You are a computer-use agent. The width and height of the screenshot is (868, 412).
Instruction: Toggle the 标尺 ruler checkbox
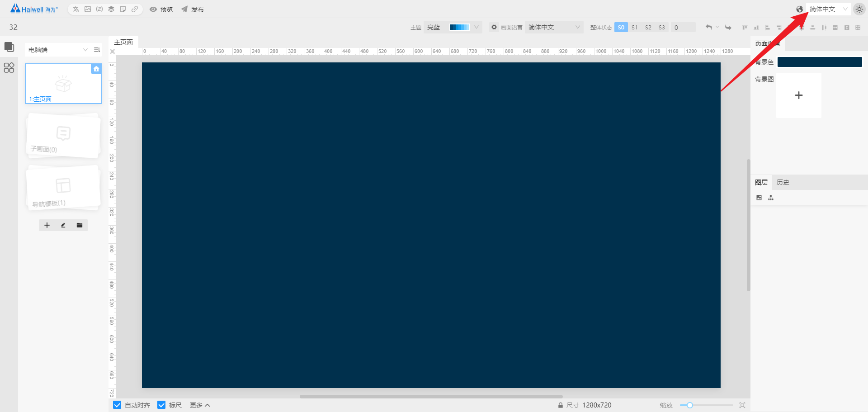point(161,405)
